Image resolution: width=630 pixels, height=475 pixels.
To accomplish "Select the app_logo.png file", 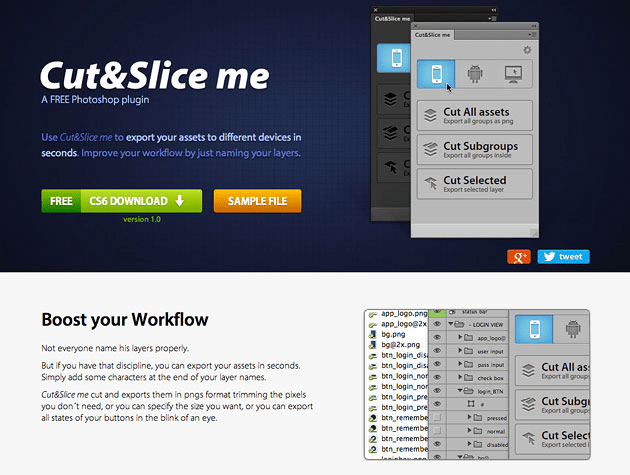I will (404, 313).
